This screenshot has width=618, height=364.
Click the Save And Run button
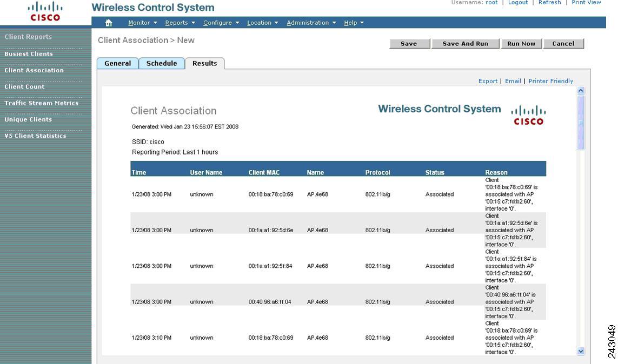(x=466, y=44)
